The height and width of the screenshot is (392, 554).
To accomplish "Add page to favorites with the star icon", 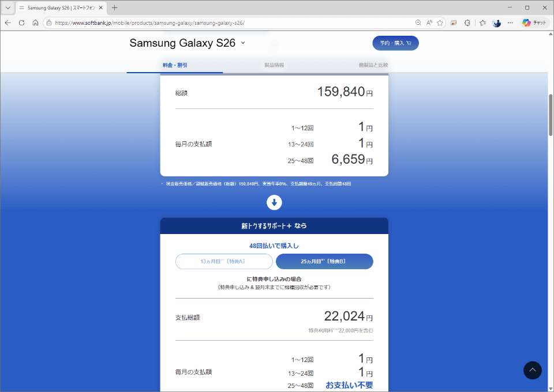I will (x=440, y=22).
